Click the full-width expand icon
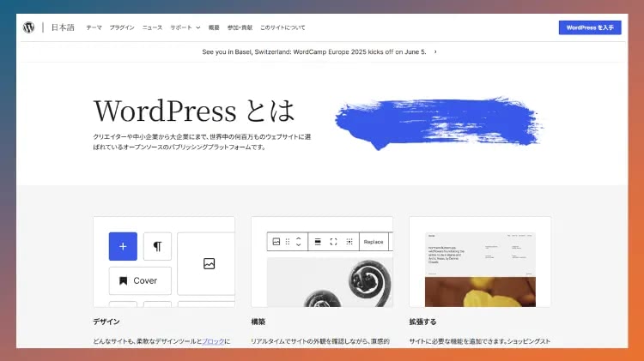Image resolution: width=644 pixels, height=361 pixels. 333,242
